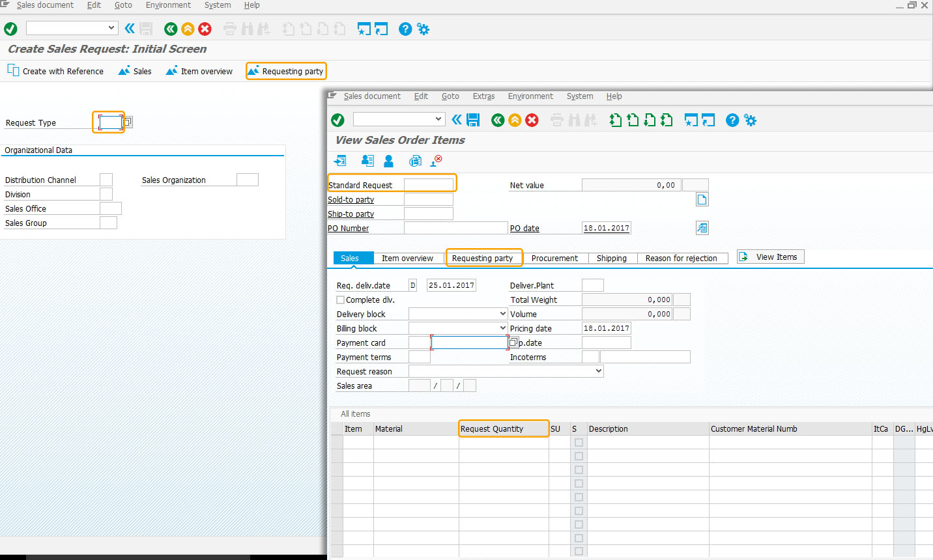Click Item overview button in Create Sales Request toolbar
This screenshot has width=933, height=560.
[199, 71]
